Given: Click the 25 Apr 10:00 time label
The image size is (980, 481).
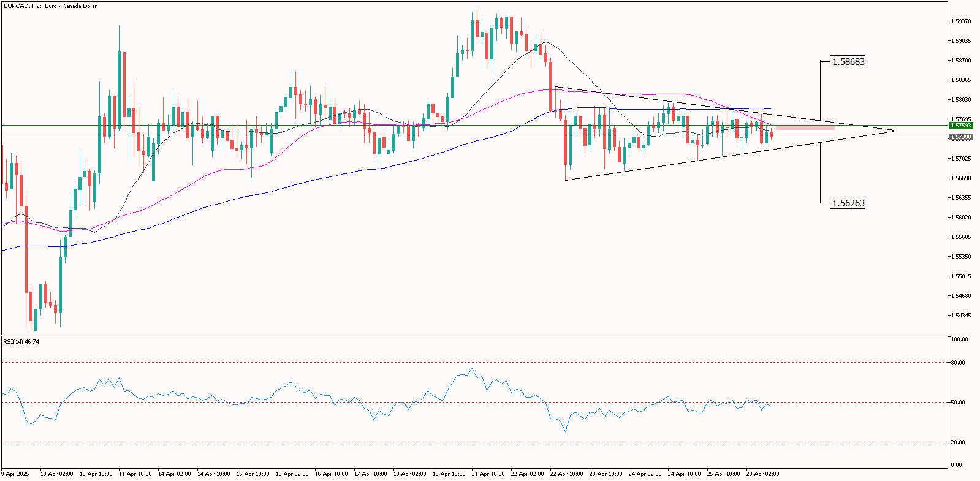Looking at the screenshot, I should [724, 474].
